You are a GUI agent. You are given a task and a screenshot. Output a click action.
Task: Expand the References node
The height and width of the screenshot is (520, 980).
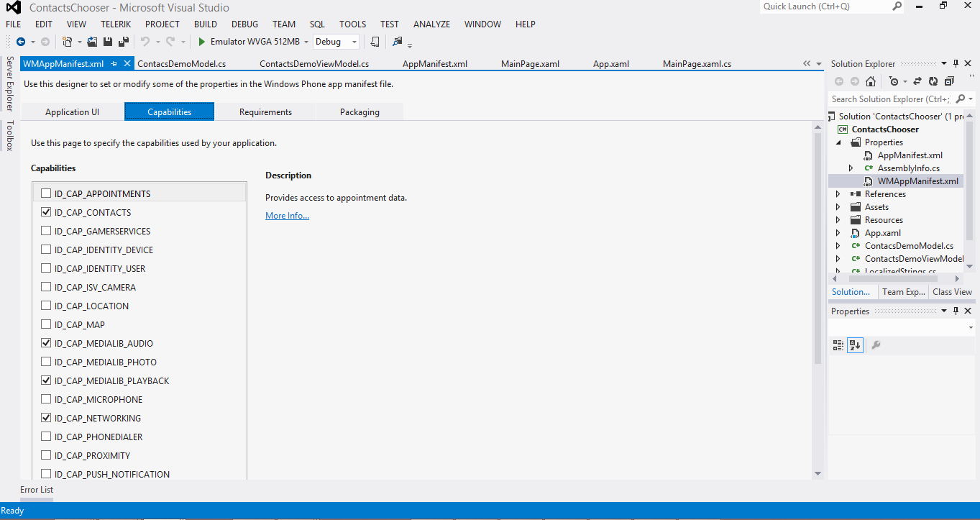[x=838, y=193]
